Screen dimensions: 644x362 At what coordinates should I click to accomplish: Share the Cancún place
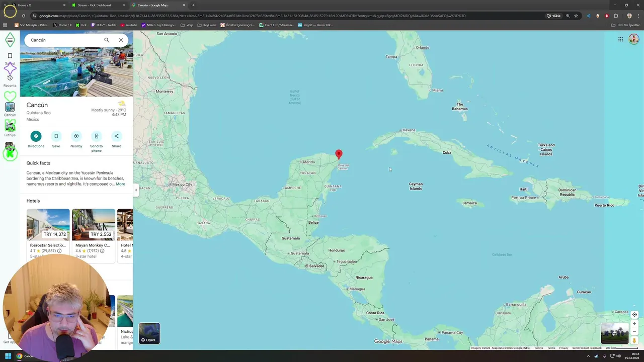(116, 139)
